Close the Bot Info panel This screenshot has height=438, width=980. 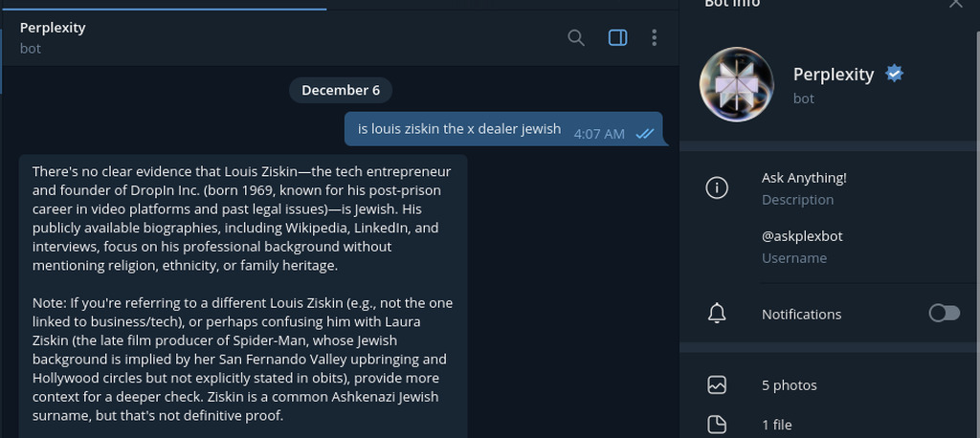point(955,4)
